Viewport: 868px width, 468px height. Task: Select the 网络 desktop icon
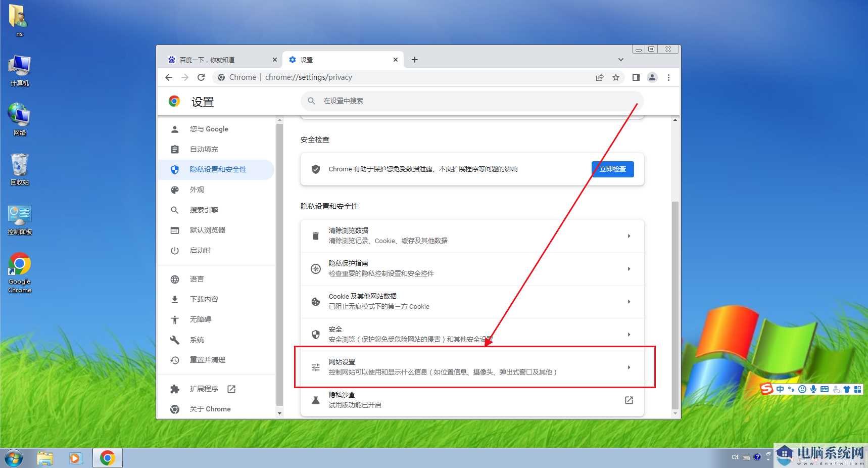coord(20,120)
